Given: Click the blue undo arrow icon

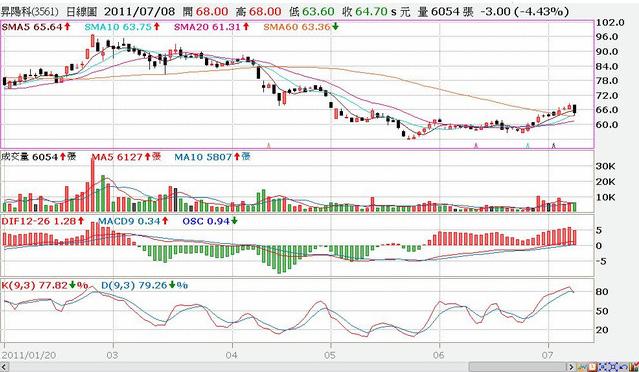Looking at the screenshot, I should (624, 367).
